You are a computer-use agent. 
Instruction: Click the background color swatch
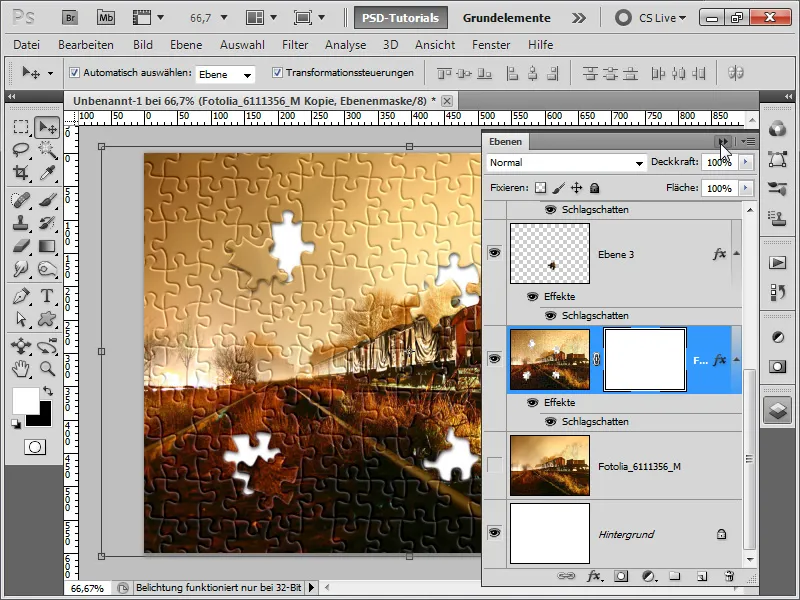point(45,418)
